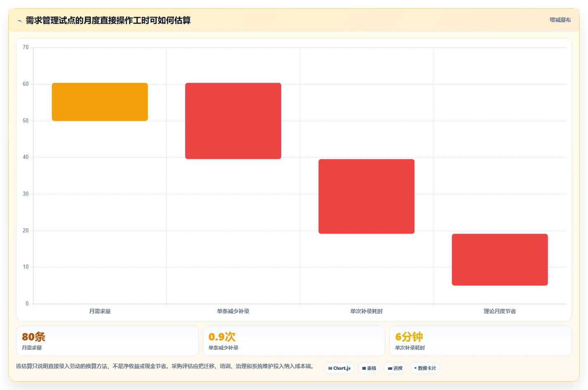Viewport: 588px width, 390px height.
Task: Click the y-axis value 0
Action: click(27, 304)
